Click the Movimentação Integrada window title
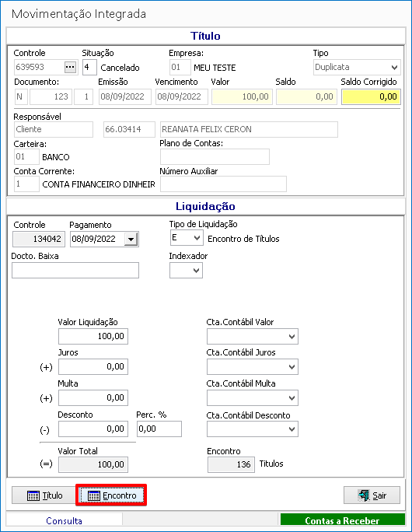Image resolution: width=412 pixels, height=532 pixels. click(79, 14)
